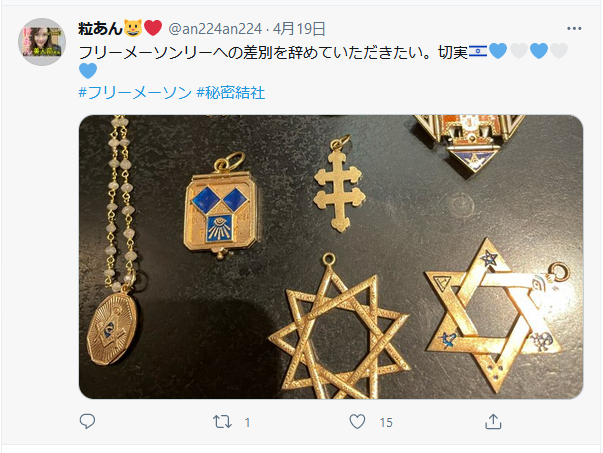View the like count of 15

[x=386, y=423]
